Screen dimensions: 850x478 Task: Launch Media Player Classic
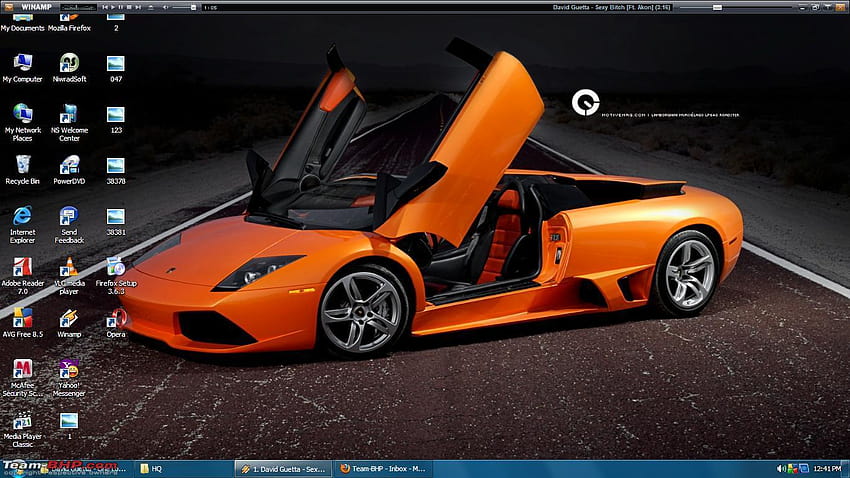click(22, 429)
